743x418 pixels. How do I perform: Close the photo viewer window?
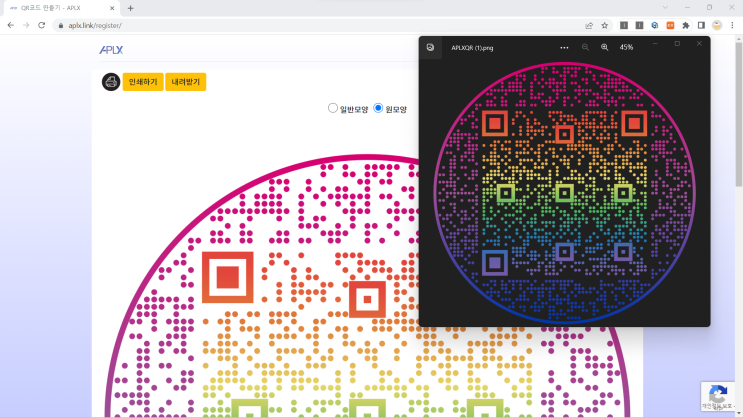(x=699, y=44)
